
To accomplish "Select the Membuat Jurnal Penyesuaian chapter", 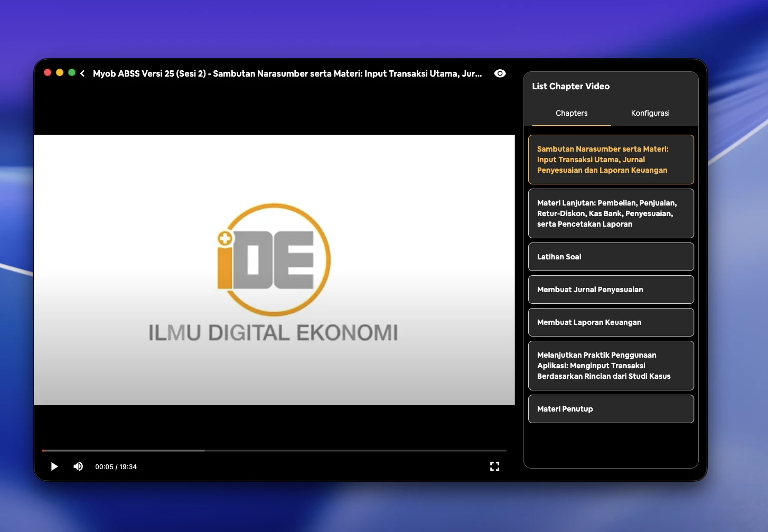I will (611, 290).
